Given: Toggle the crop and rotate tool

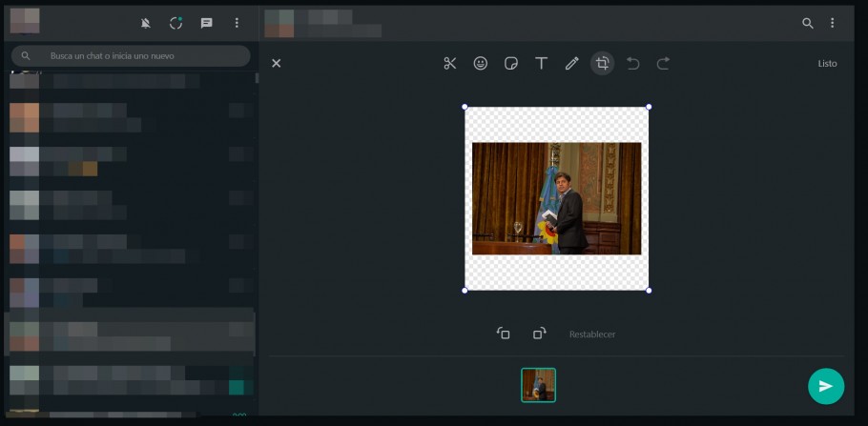Looking at the screenshot, I should coord(602,64).
